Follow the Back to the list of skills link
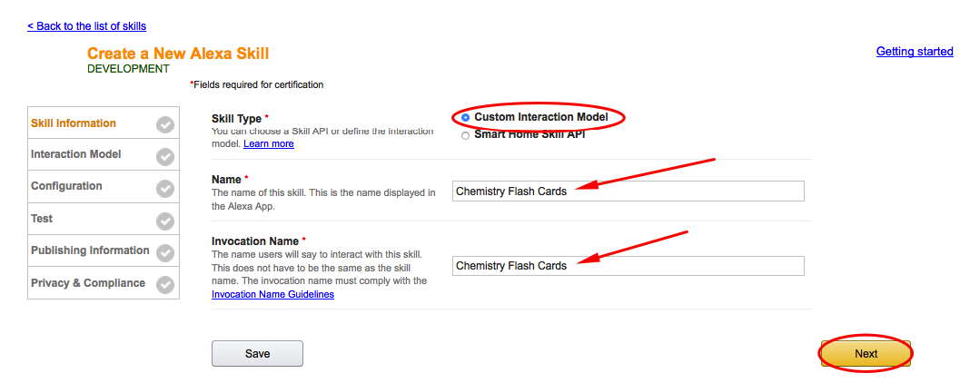Screen dimensions: 980x383 click(x=86, y=26)
